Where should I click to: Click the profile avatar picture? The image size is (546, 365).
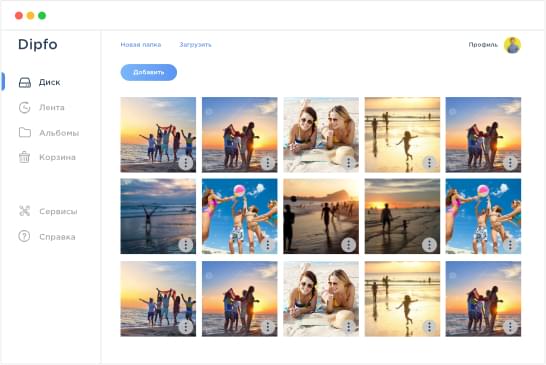pos(513,45)
